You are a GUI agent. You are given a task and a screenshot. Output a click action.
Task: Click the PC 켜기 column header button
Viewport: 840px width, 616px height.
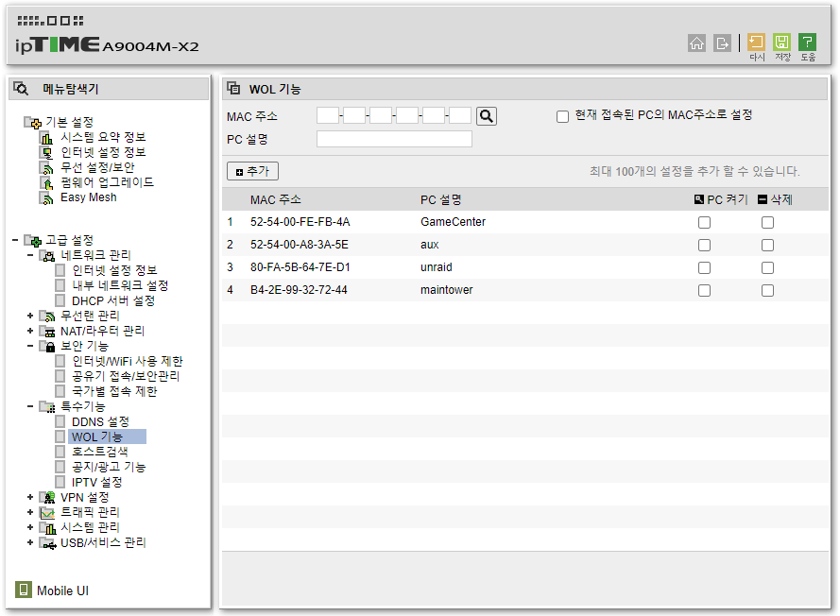tap(721, 199)
